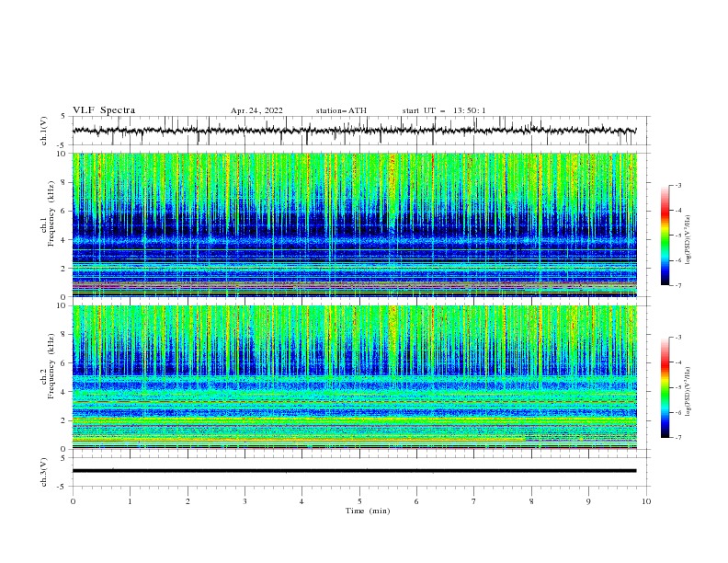728x563 pixels.
Task: Click the ch.2 spectrogram color bar
Action: tap(665, 387)
